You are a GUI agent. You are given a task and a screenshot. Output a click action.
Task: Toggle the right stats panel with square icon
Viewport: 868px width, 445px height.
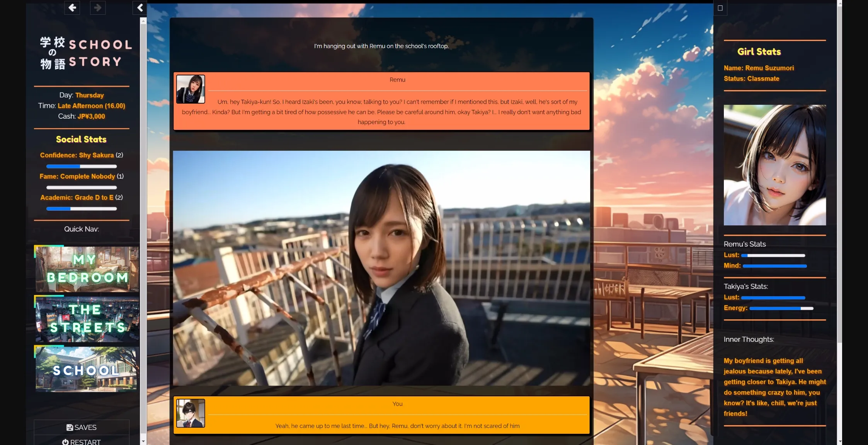tap(720, 7)
